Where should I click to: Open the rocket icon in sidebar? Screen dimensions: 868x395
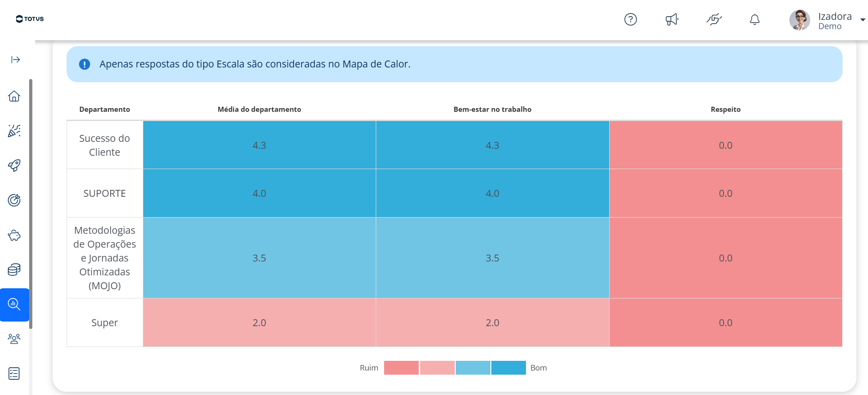[14, 165]
